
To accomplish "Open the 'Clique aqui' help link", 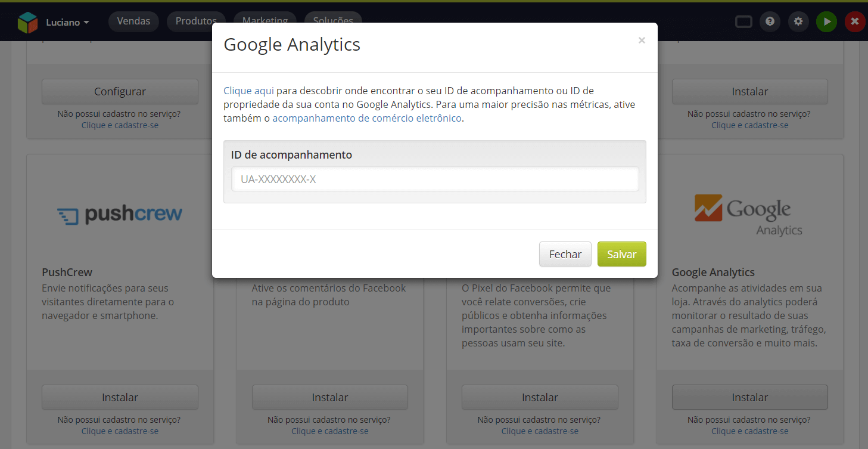I will point(248,91).
